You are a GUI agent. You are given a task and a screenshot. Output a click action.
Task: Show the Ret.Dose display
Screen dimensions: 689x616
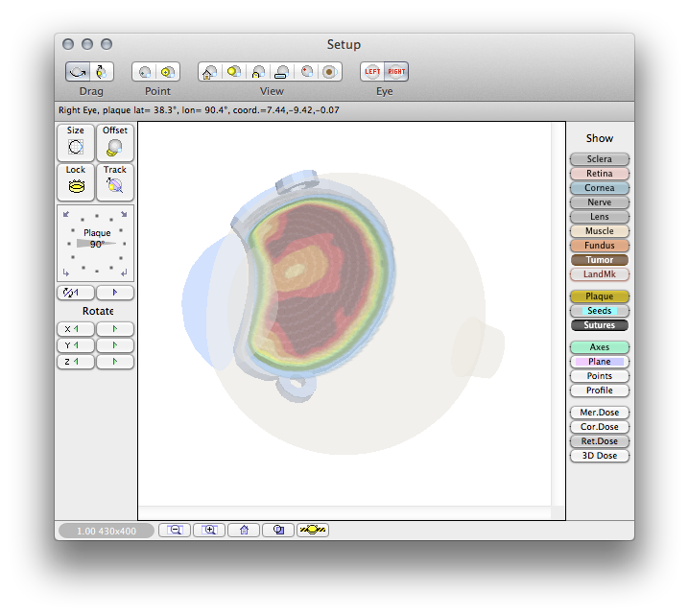pos(599,441)
